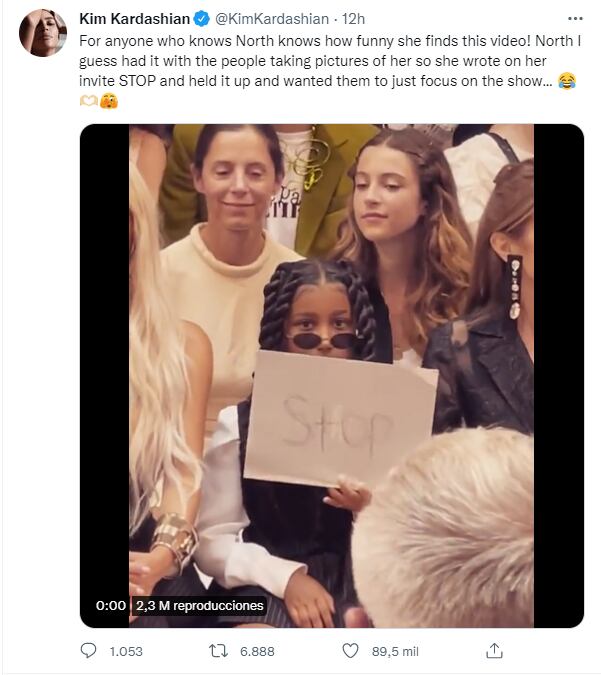This screenshot has height=675, width=601.
Task: Open the share menu icon
Action: point(493,651)
